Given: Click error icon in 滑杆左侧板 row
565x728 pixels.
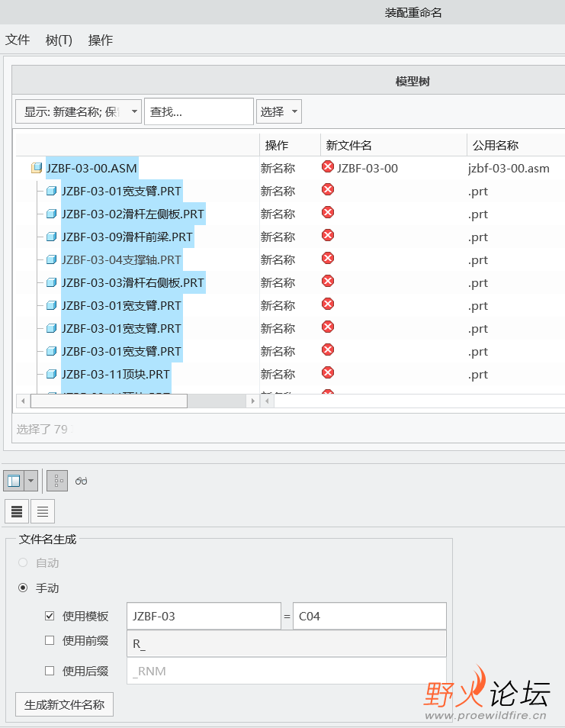Looking at the screenshot, I should [x=328, y=212].
